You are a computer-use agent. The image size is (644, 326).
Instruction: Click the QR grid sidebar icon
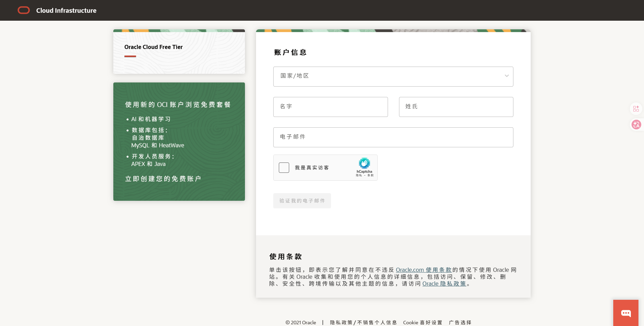pyautogui.click(x=636, y=109)
